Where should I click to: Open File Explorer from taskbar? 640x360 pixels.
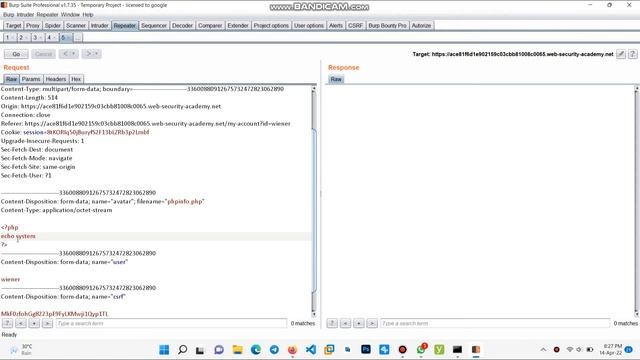pyautogui.click(x=237, y=349)
